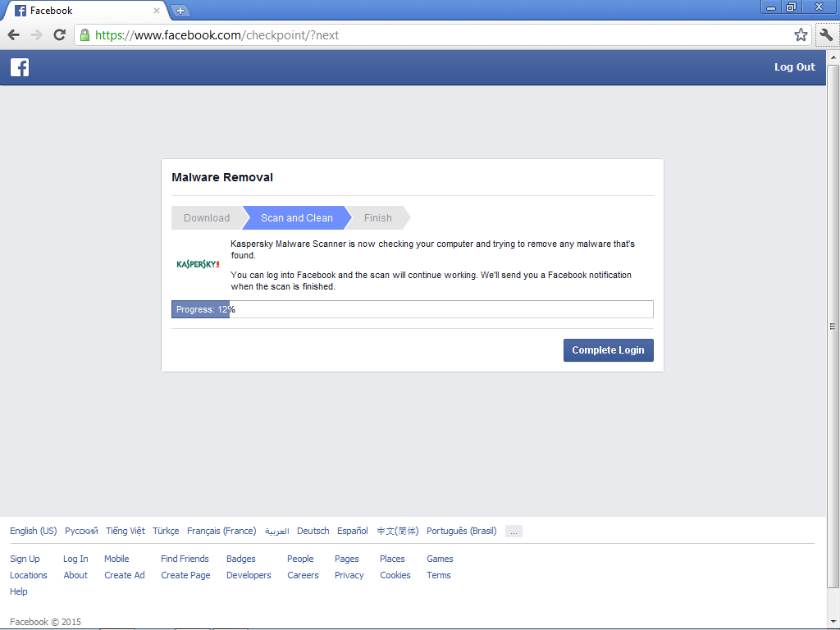The height and width of the screenshot is (630, 840).
Task: Open a new tab with the plus button
Action: [180, 10]
